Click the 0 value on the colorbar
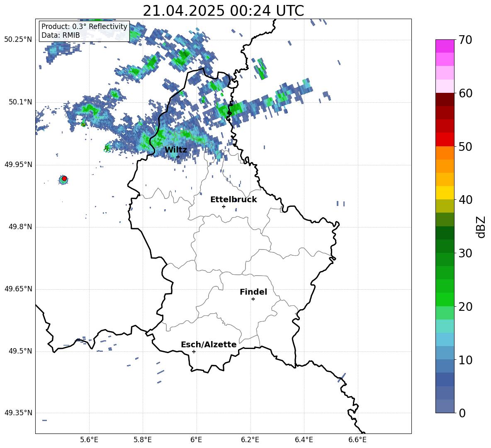The width and height of the screenshot is (491, 448). (462, 413)
